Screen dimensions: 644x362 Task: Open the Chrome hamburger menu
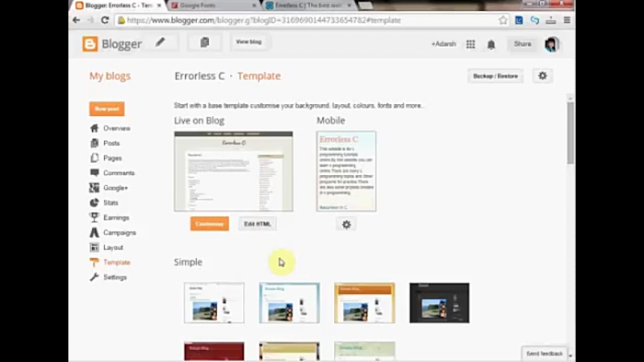pyautogui.click(x=567, y=20)
